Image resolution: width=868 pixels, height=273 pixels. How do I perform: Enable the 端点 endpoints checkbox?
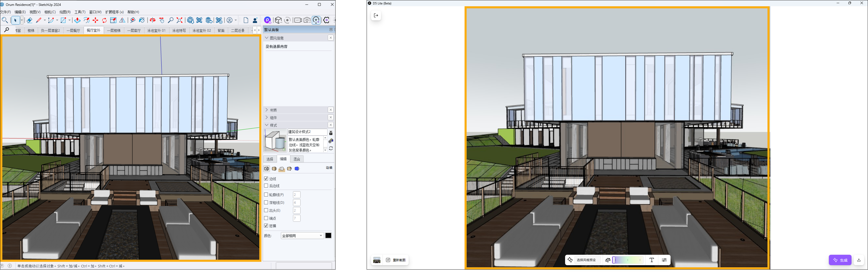coord(266,218)
